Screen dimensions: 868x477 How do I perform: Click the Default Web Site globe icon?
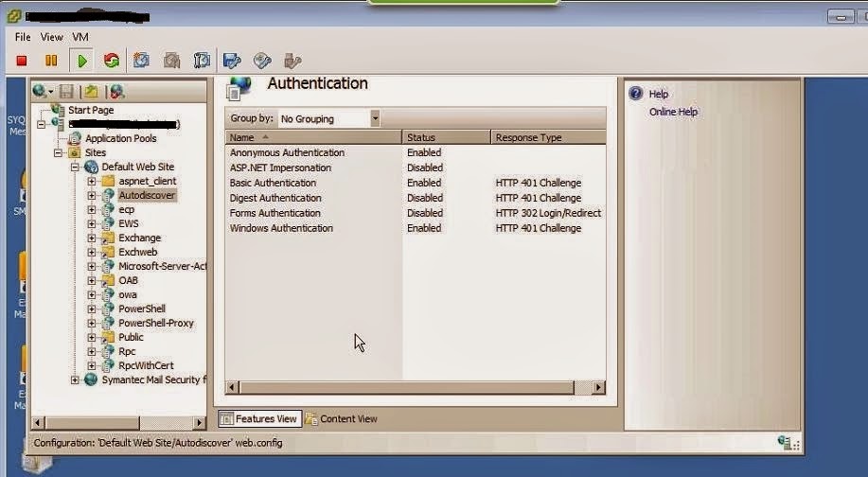pyautogui.click(x=91, y=167)
